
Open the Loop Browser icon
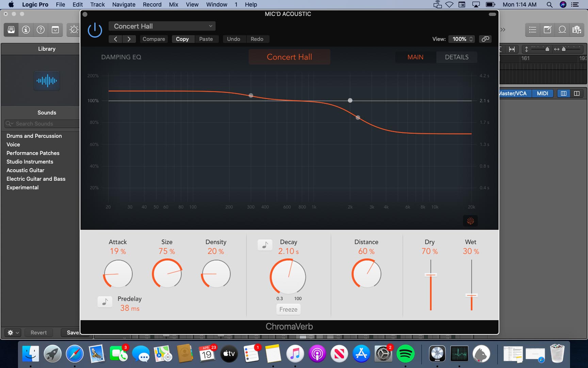click(x=562, y=30)
